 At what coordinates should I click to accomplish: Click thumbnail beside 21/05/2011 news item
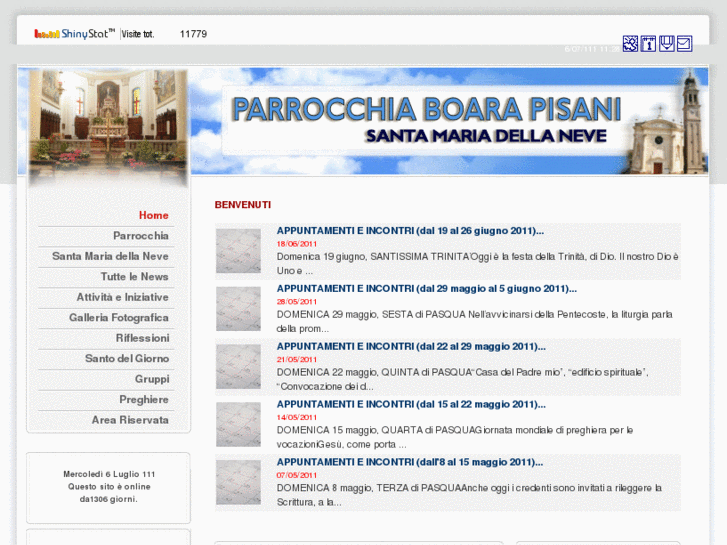click(238, 366)
